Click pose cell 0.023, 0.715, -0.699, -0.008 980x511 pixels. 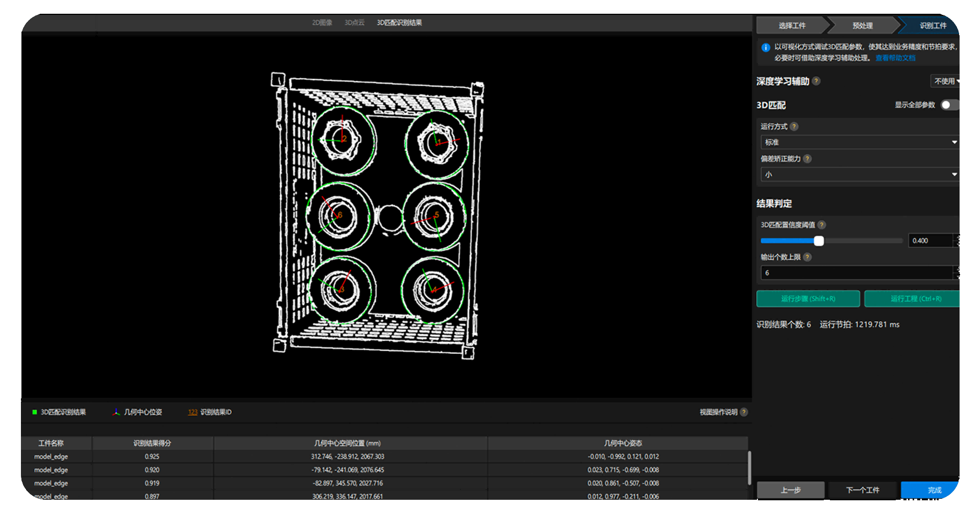pyautogui.click(x=623, y=470)
